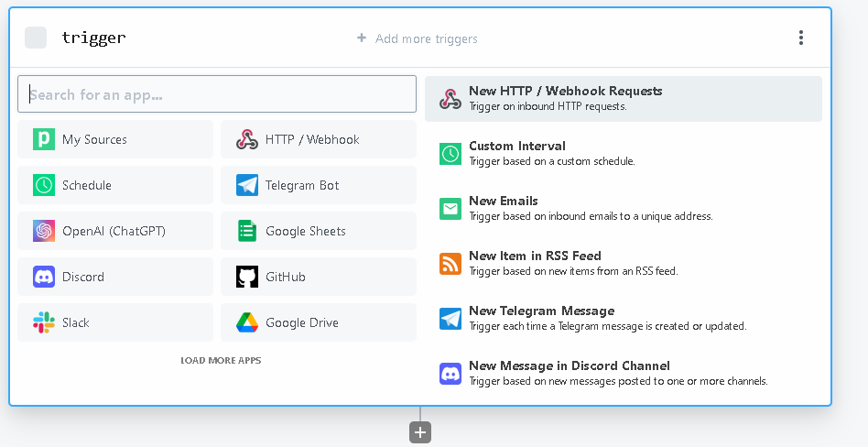Click the Discord icon beside New Message trigger
The height and width of the screenshot is (447, 868).
coord(450,374)
